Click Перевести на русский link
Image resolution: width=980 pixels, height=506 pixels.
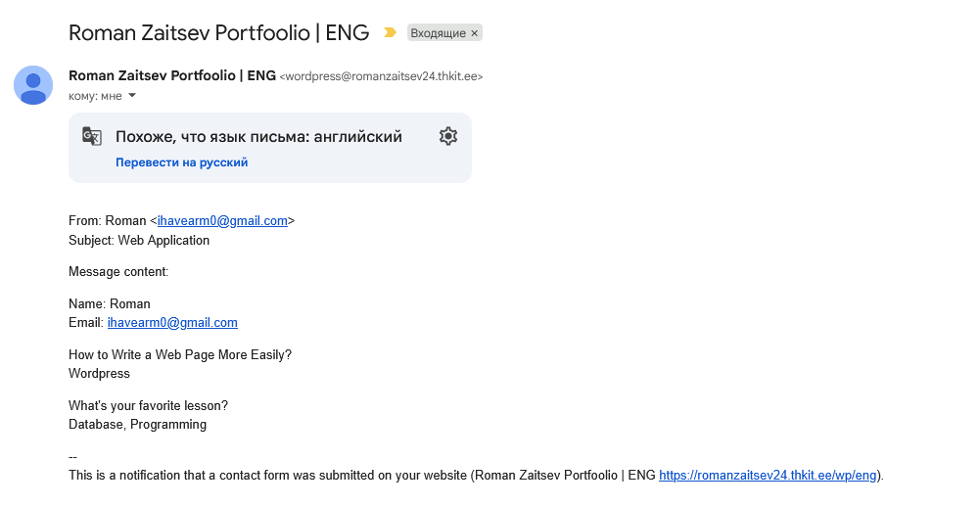click(181, 162)
